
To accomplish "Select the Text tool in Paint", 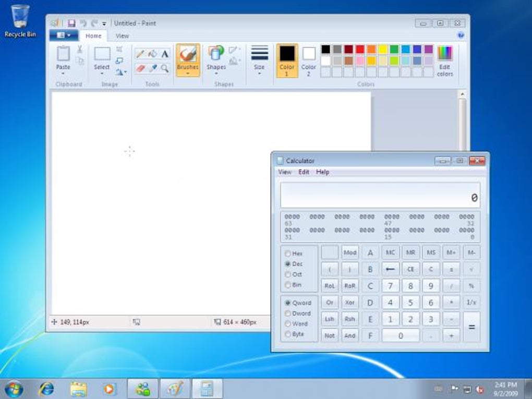I will point(164,52).
